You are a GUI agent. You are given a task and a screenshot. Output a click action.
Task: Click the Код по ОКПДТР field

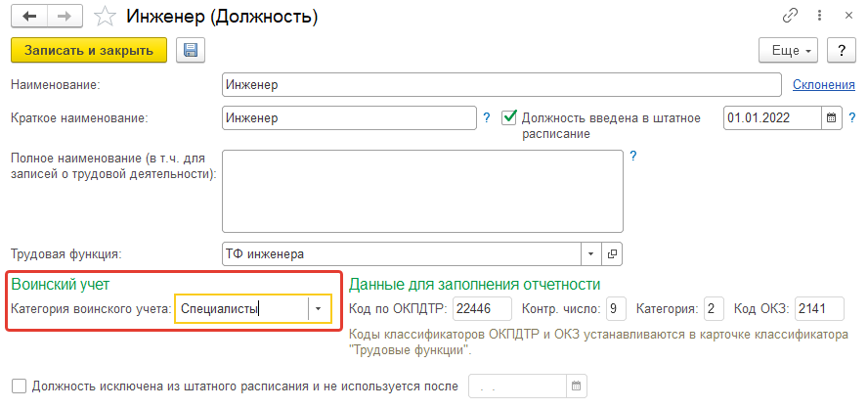(482, 308)
